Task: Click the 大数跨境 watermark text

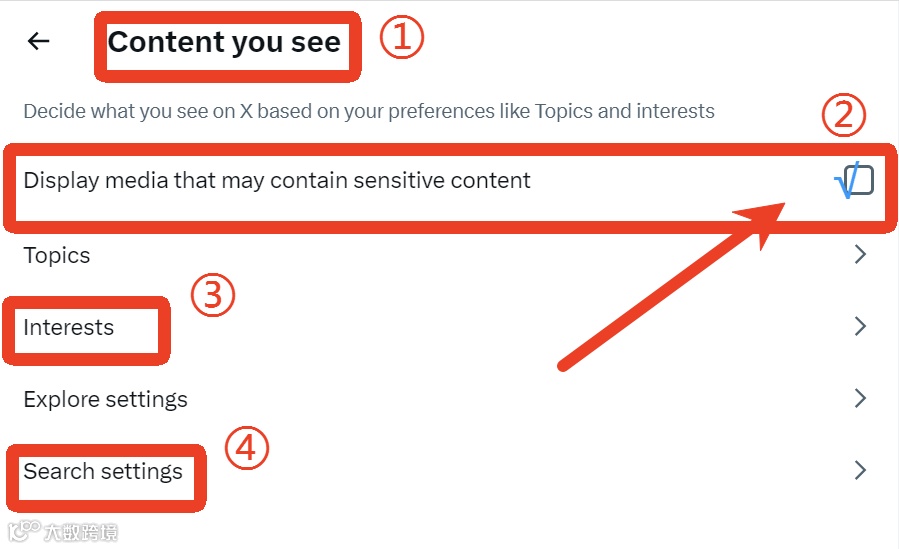Action: point(81,531)
